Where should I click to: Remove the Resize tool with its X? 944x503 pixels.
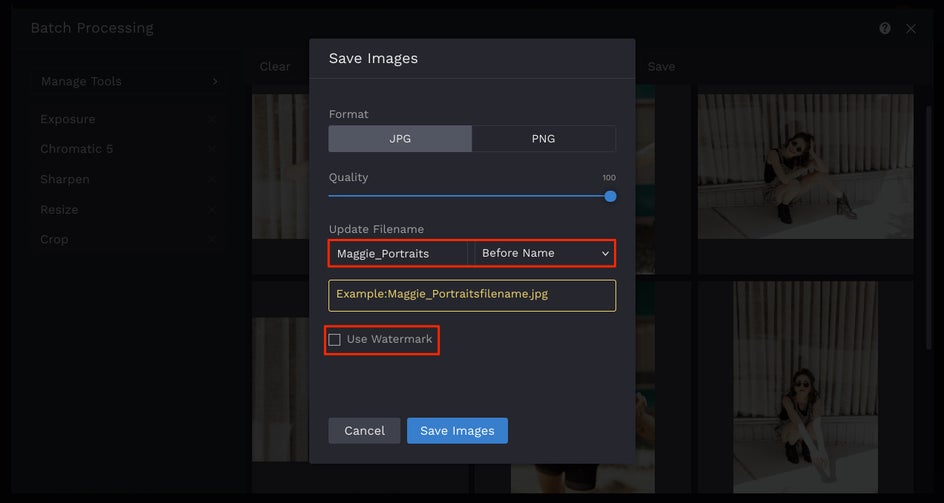pyautogui.click(x=212, y=210)
